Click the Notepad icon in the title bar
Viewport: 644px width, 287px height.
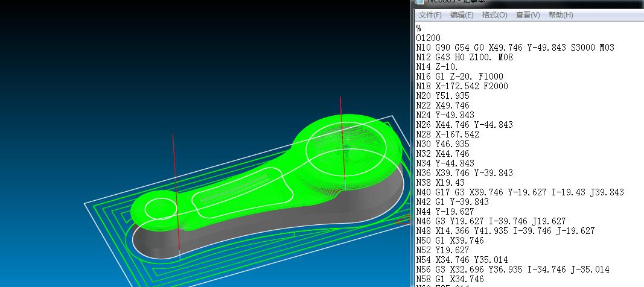(419, 2)
